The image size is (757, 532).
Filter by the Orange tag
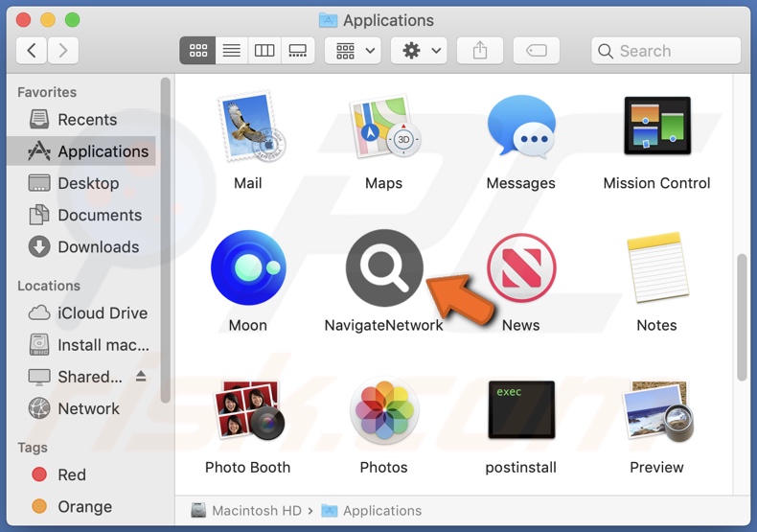(x=82, y=506)
